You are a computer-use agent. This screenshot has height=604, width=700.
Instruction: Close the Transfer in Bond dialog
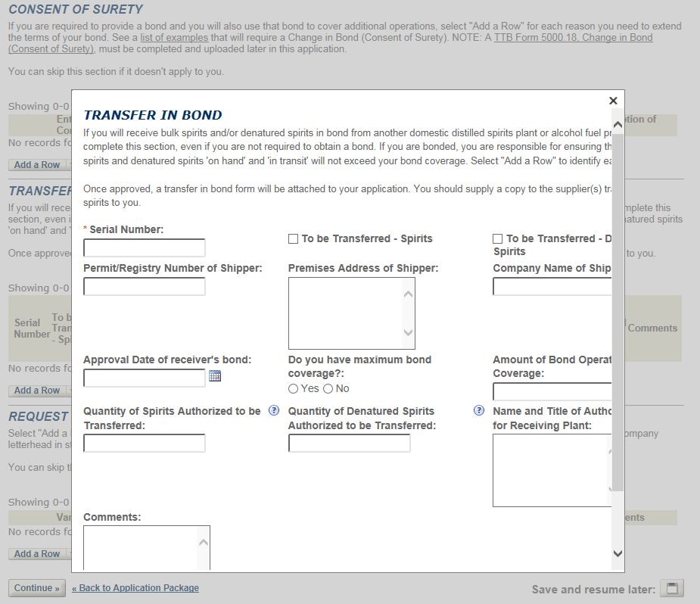(x=613, y=101)
